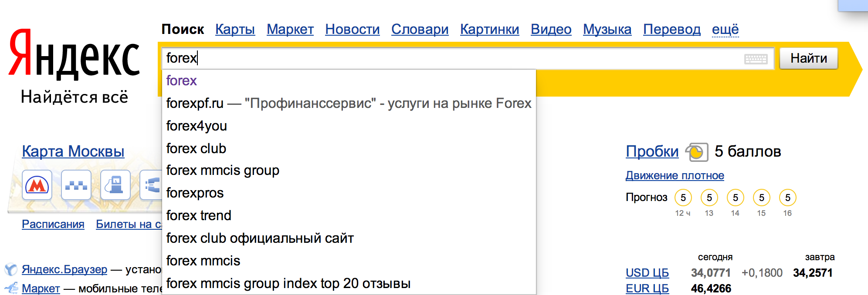The image size is (868, 295).
Task: Click the Yandex Browser icon
Action: (11, 270)
